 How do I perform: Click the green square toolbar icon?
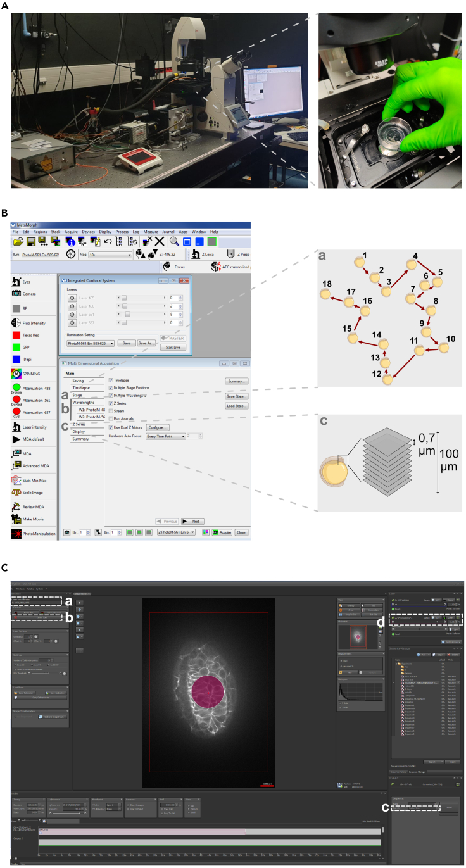(x=212, y=241)
